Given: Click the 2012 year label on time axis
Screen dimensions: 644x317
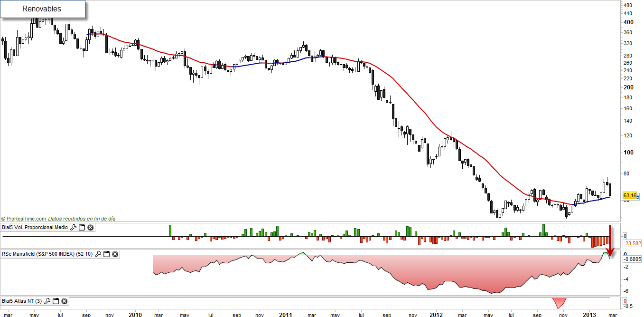Looking at the screenshot, I should pyautogui.click(x=436, y=314).
